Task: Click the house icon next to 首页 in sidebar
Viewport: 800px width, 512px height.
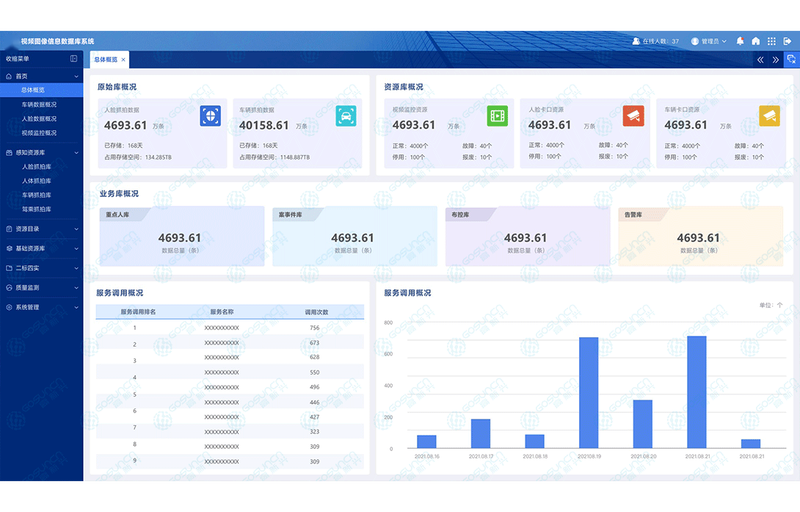Action: pos(9,76)
